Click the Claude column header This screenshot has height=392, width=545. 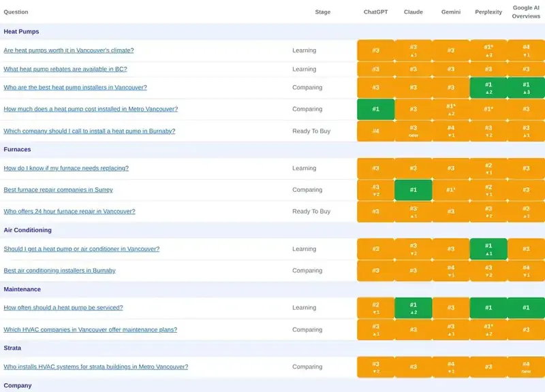[x=414, y=12]
